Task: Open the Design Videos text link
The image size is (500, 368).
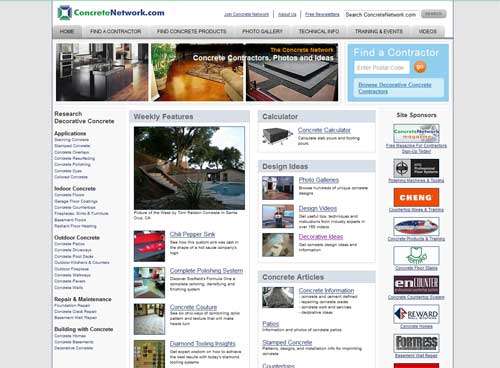Action: click(x=318, y=208)
